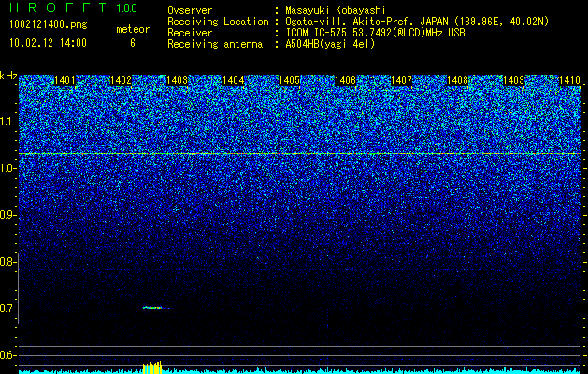Click the Receiving Location label

coord(218,22)
